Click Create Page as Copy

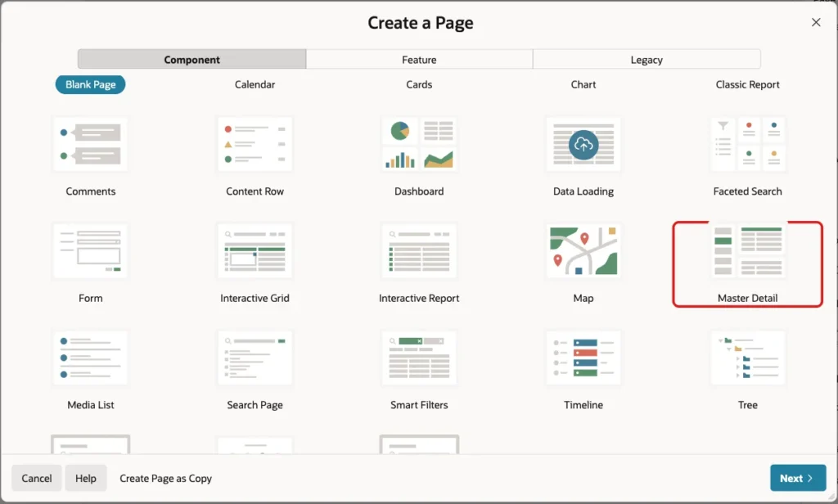click(x=165, y=479)
